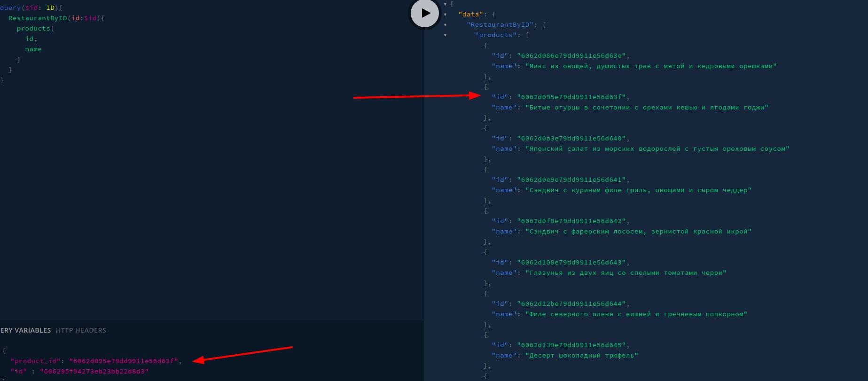The height and width of the screenshot is (381, 868).
Task: Run the query with the play button
Action: (x=425, y=13)
